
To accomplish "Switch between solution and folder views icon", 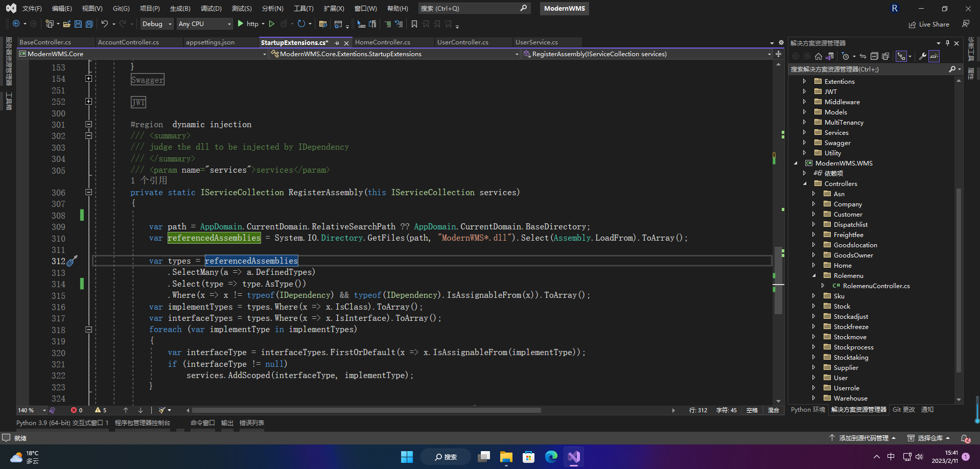I will [x=830, y=56].
